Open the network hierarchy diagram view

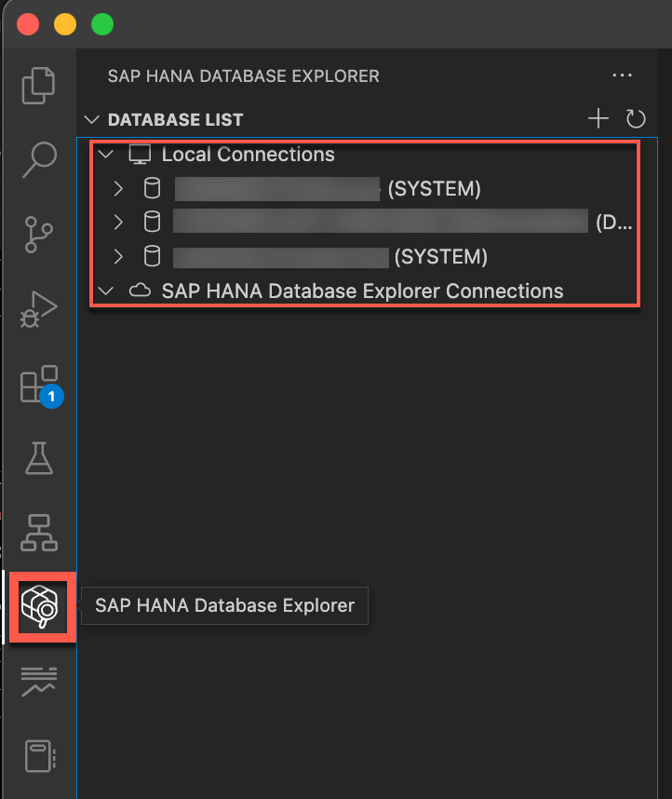(39, 533)
